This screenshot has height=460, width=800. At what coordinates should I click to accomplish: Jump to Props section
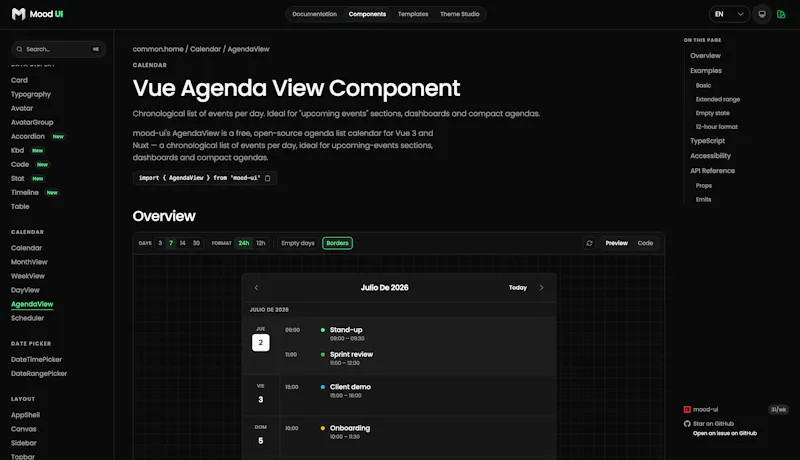pos(704,186)
